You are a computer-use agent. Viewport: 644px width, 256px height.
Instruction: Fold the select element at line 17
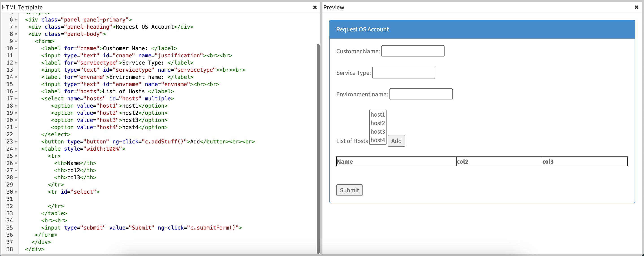16,99
